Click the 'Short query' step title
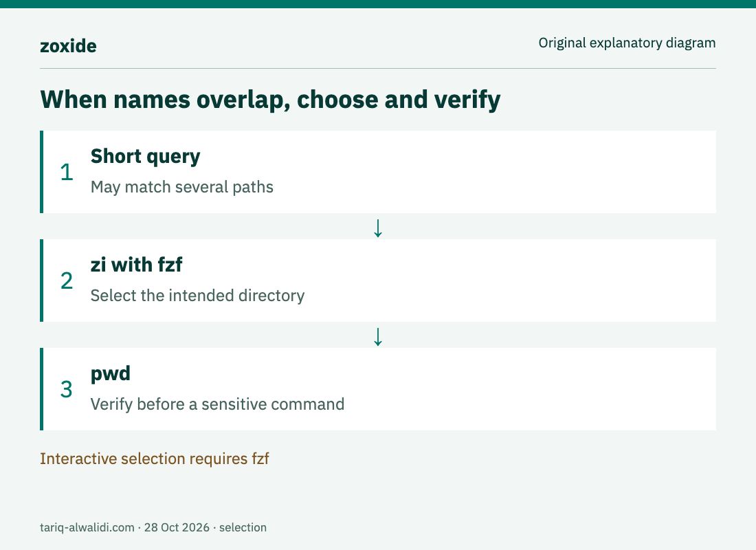756x550 pixels. point(145,156)
